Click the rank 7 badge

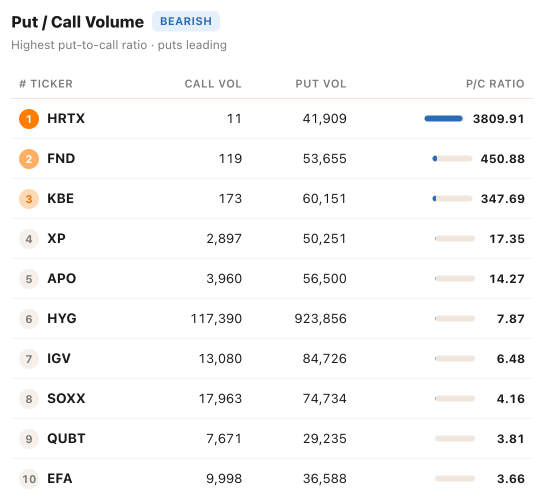click(x=29, y=359)
